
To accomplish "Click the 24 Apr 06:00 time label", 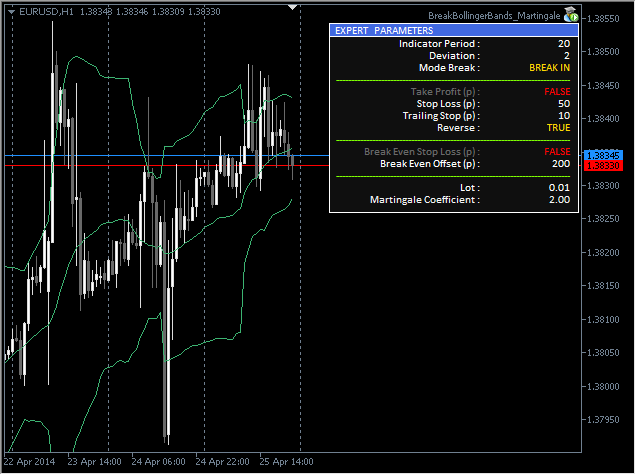I will pyautogui.click(x=158, y=462).
